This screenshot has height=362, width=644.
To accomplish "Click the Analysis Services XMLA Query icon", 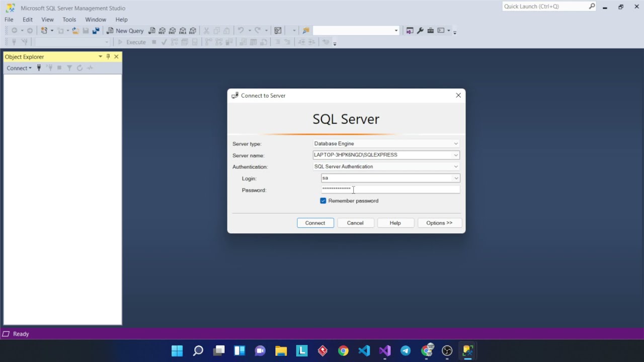I will 182,31.
